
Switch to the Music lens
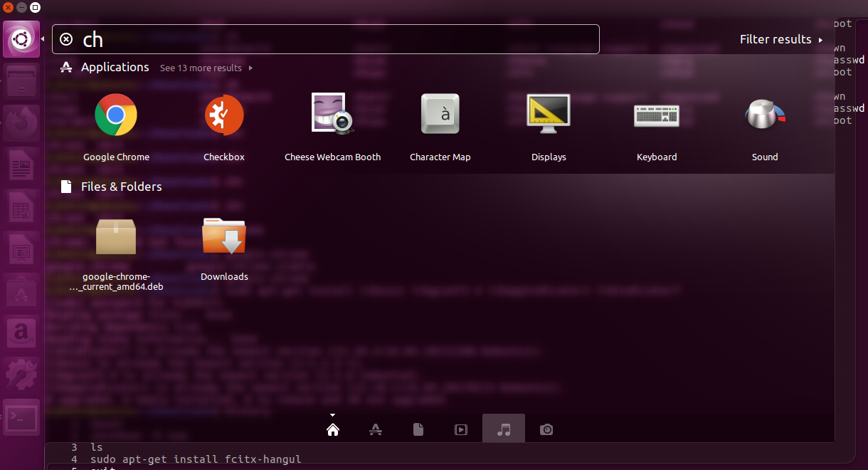504,429
